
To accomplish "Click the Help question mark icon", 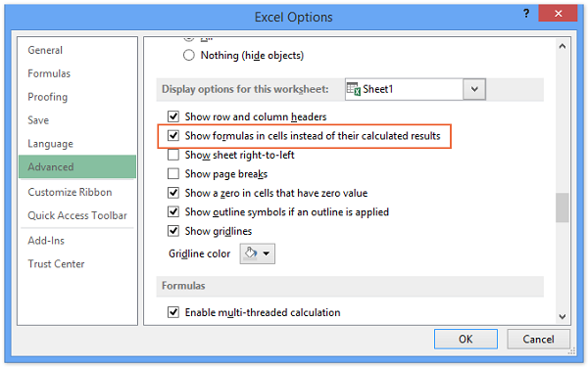I will (x=526, y=14).
